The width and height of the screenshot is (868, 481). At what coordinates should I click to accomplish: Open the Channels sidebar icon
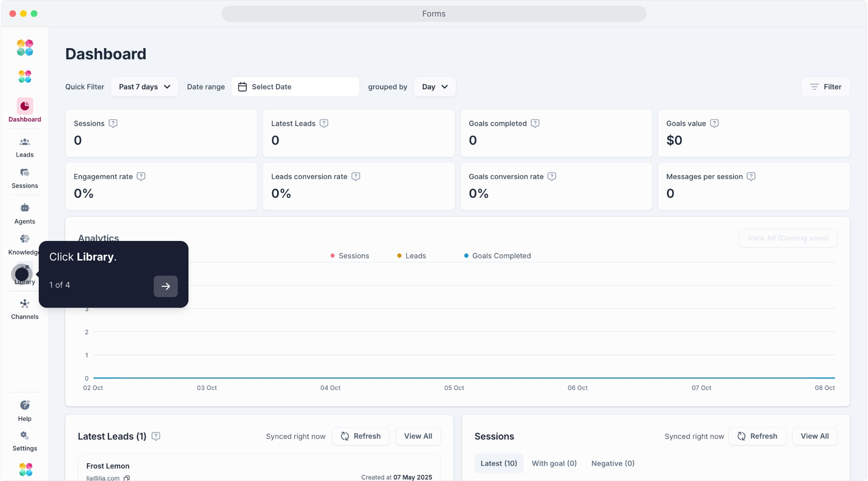25,304
